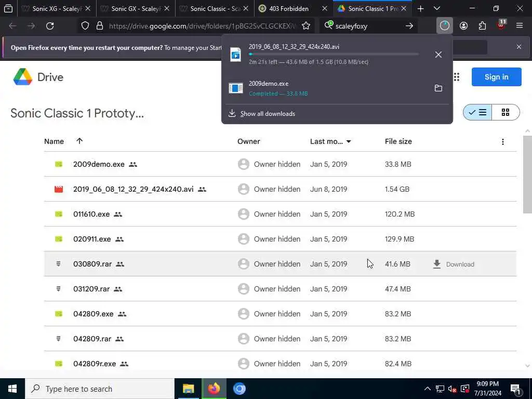
Task: Click the uBlock extension icon with badge
Action: tap(501, 25)
